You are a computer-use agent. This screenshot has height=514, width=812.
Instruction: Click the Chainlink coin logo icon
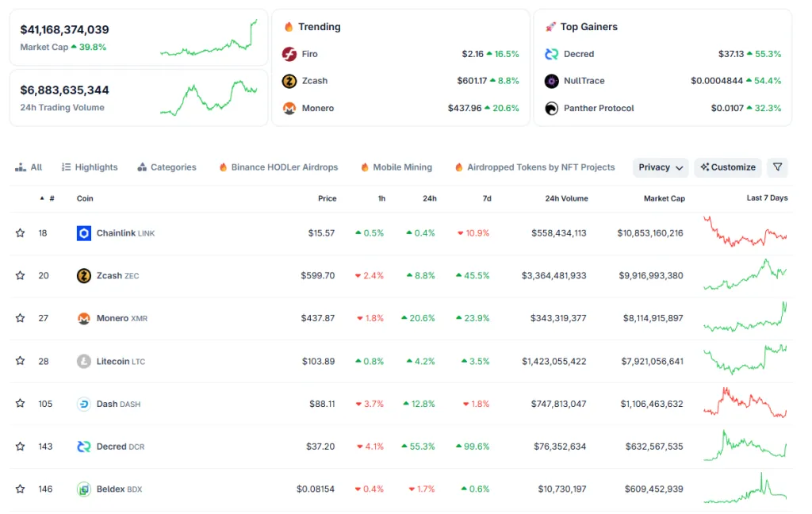pos(84,233)
